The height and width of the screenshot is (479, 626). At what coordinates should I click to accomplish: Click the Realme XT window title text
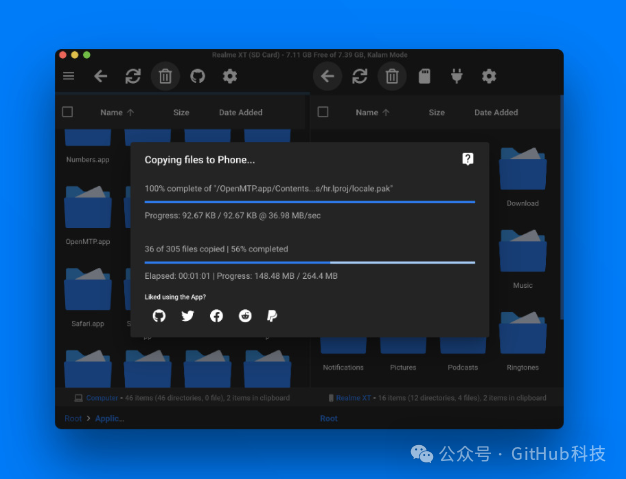(x=309, y=55)
